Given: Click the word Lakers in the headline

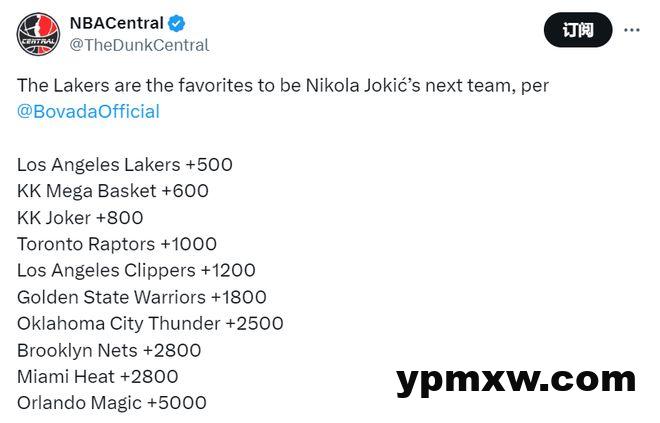Looking at the screenshot, I should point(81,85).
